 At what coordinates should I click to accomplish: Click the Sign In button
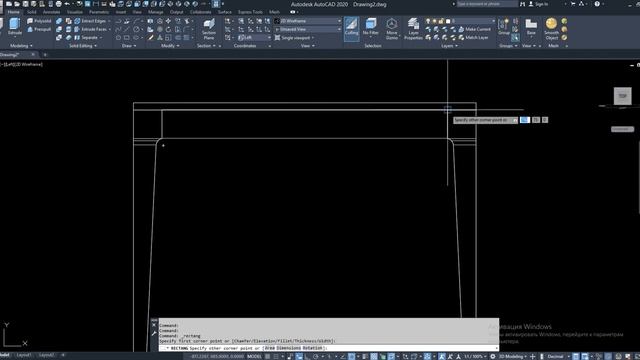point(538,4)
